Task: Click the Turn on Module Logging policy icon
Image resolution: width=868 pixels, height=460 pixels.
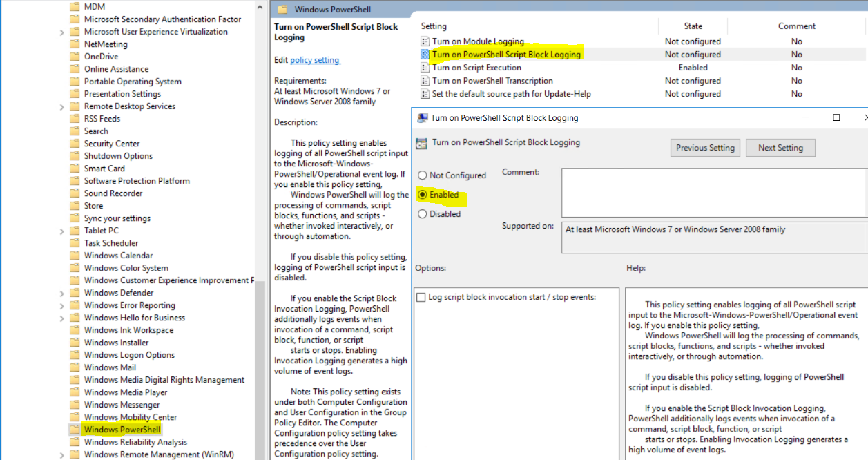Action: coord(425,41)
